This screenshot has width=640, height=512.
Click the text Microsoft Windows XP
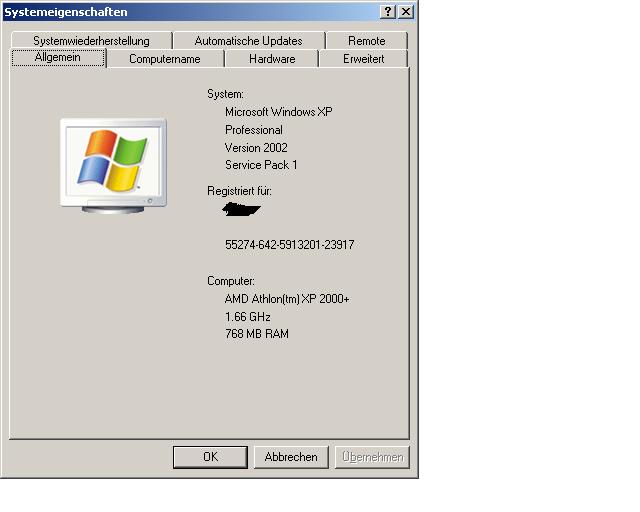(x=279, y=112)
